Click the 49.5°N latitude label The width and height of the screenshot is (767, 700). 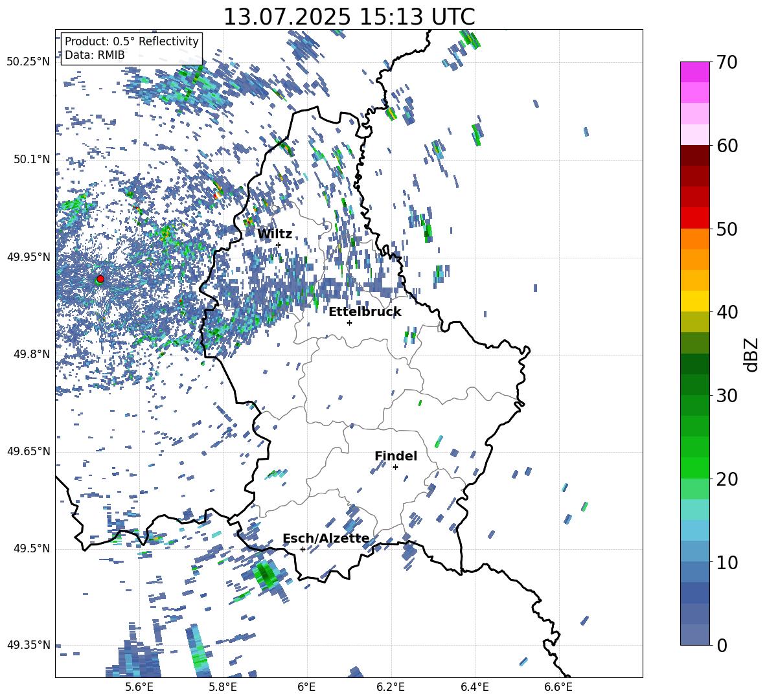pos(31,548)
